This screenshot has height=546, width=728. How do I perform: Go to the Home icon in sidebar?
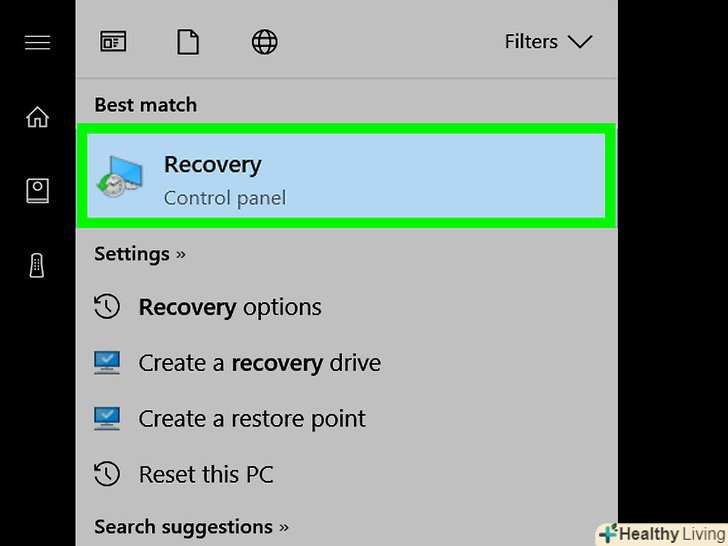38,117
